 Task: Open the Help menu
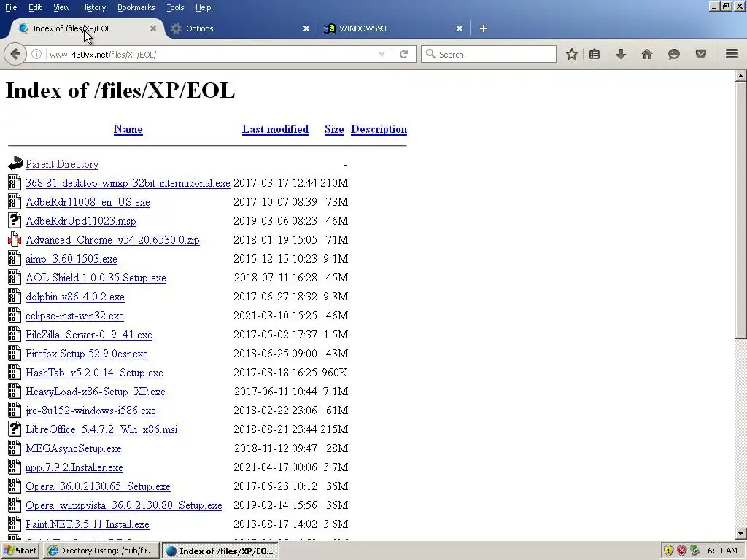click(x=203, y=7)
